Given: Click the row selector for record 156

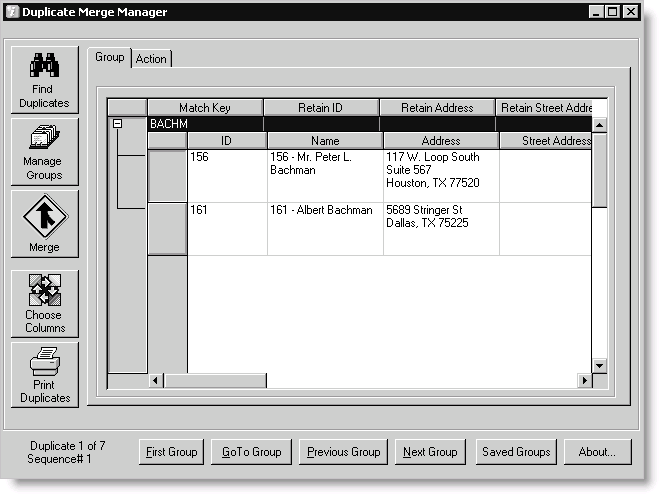Looking at the screenshot, I should (168, 176).
